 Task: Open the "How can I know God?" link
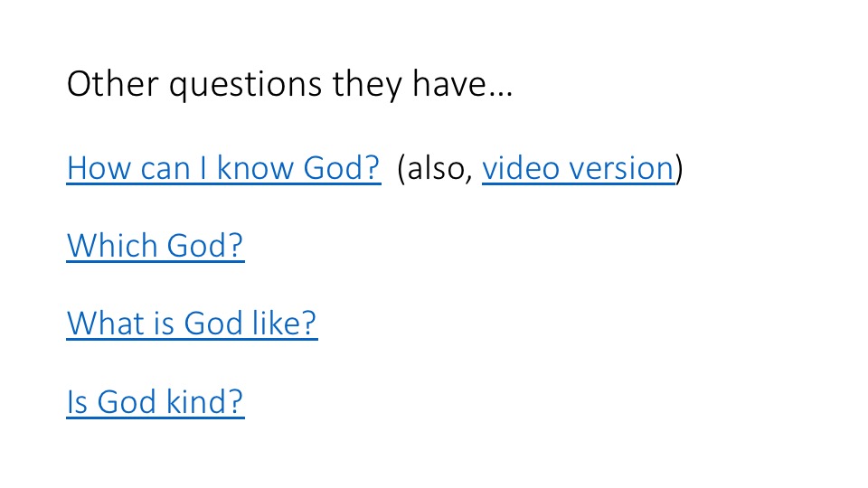click(223, 168)
